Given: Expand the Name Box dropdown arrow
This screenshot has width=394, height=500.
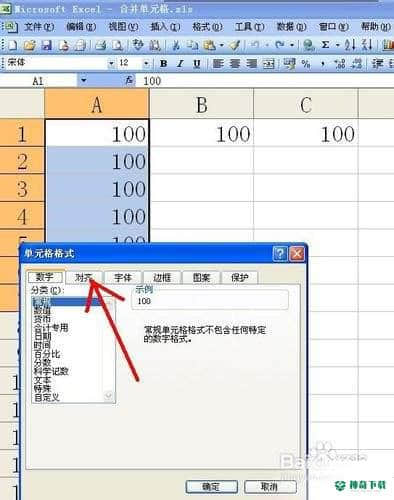Looking at the screenshot, I should (x=83, y=80).
